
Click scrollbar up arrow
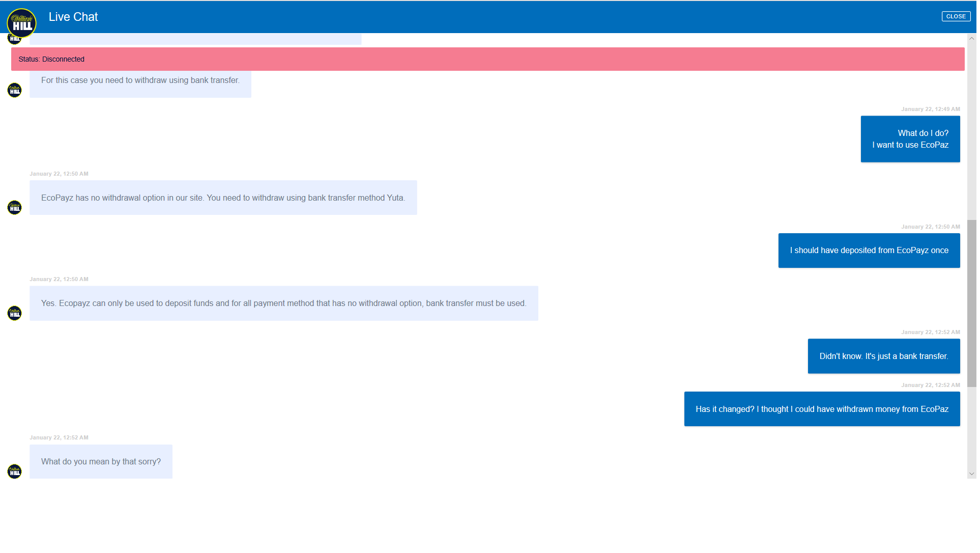pos(971,39)
